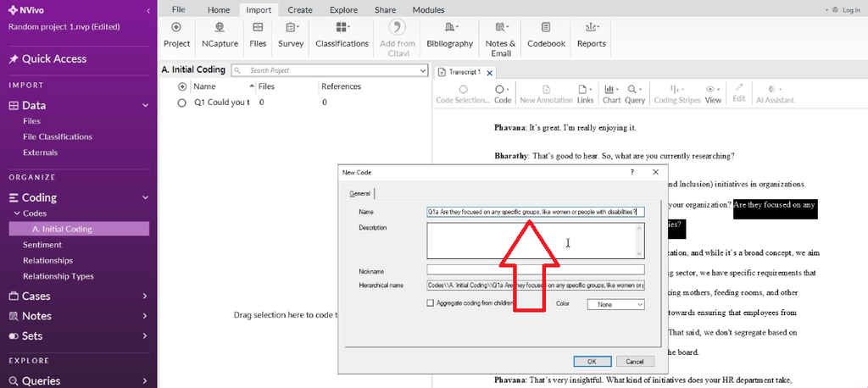The image size is (868, 388).
Task: Close the Transcript 1 tab
Action: coord(489,73)
